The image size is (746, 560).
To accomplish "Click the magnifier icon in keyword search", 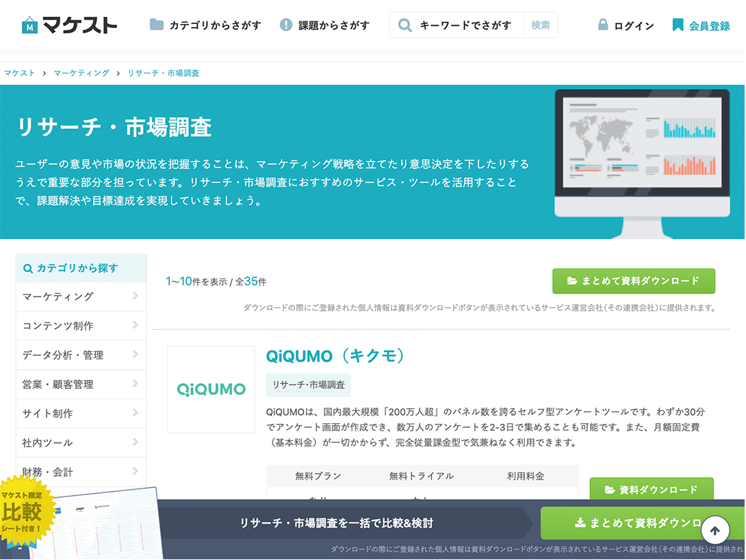I will 405,25.
